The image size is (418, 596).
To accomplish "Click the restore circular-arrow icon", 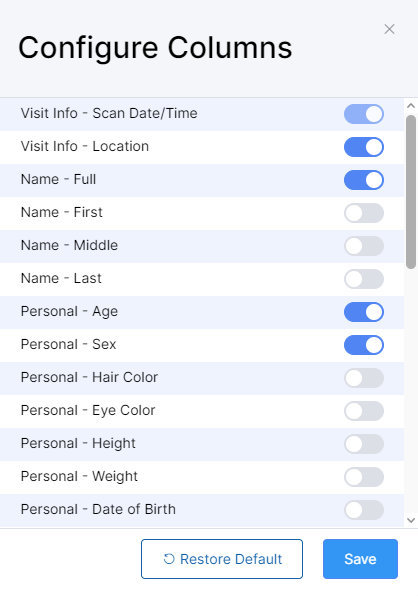I will (169, 559).
